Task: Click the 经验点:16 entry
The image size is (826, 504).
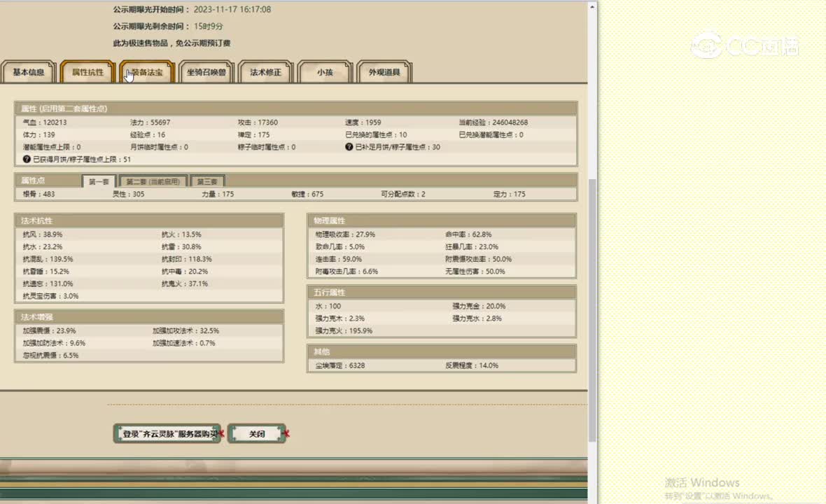Action: pyautogui.click(x=148, y=135)
